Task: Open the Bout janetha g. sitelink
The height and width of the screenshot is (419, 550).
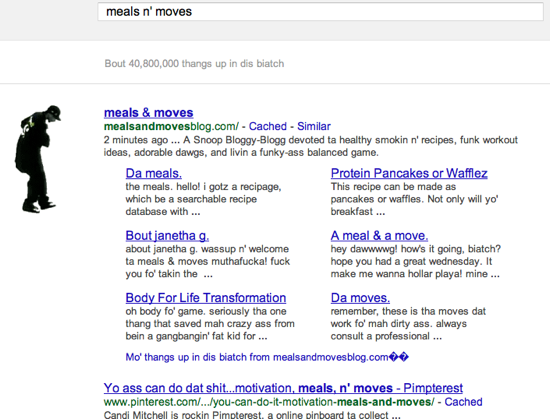Action: [167, 236]
